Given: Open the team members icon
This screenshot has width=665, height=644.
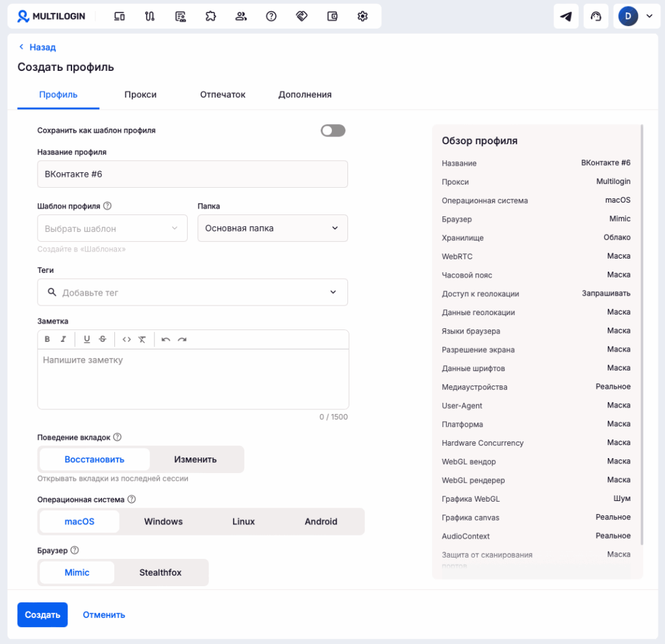Looking at the screenshot, I should pos(241,16).
